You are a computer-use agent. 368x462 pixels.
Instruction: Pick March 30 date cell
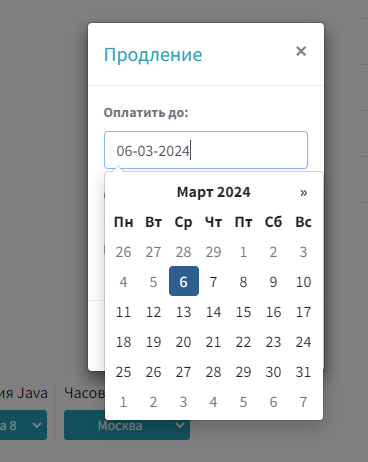(273, 372)
